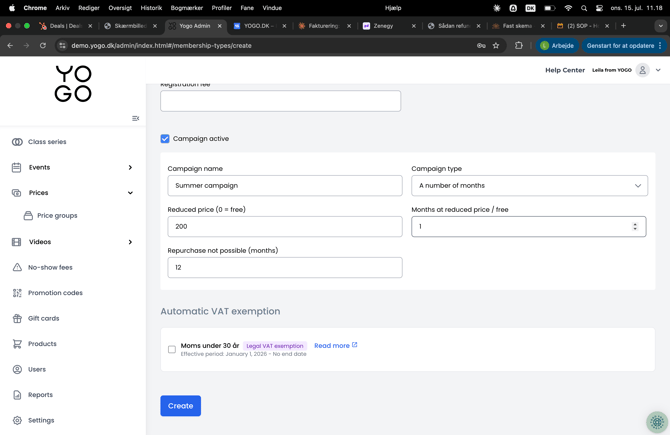Open Help Center link
The width and height of the screenshot is (670, 435).
(x=565, y=70)
